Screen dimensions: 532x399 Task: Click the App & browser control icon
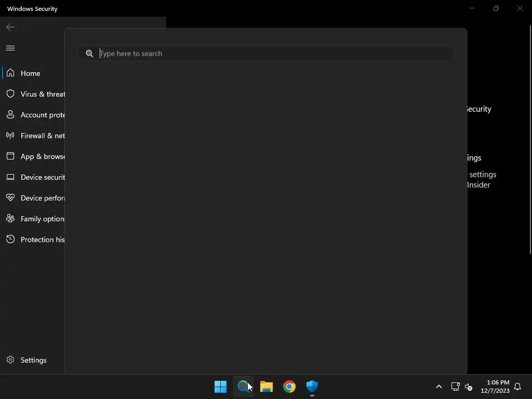point(10,156)
